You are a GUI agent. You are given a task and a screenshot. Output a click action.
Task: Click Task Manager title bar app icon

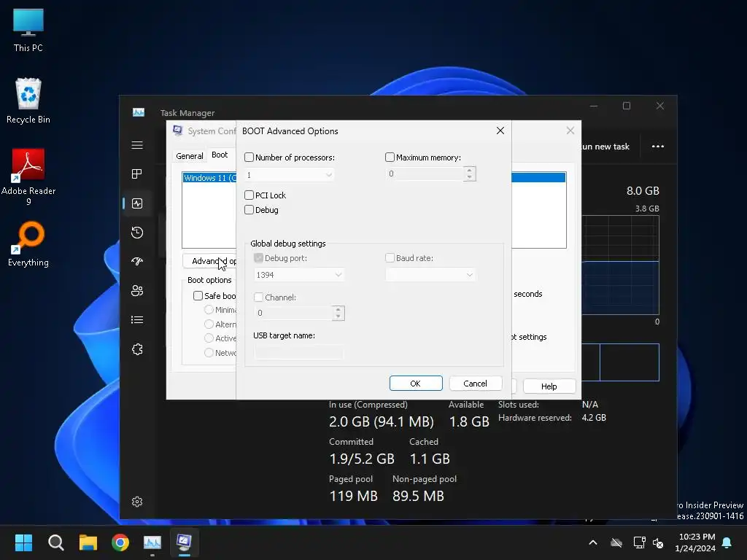(x=139, y=112)
